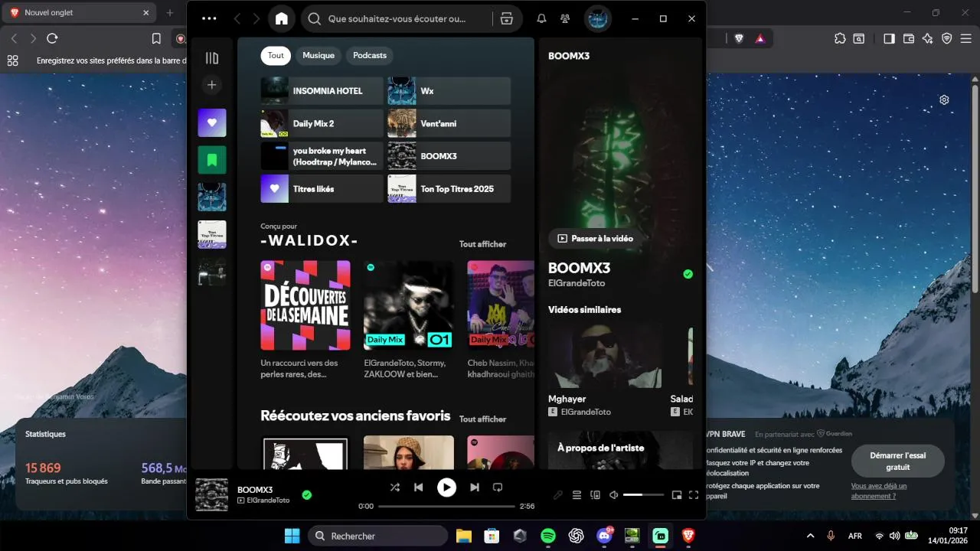Select the Musique filter chip
980x551 pixels.
(x=318, y=55)
